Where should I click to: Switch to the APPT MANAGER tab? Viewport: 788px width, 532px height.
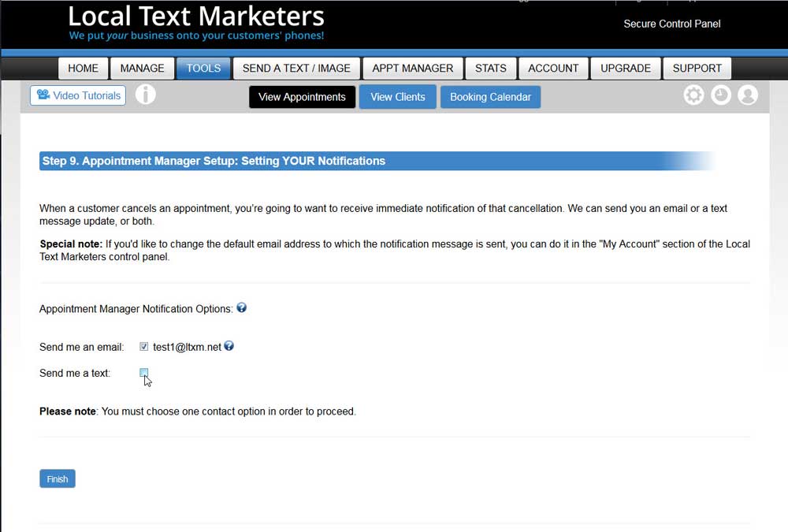coord(412,68)
